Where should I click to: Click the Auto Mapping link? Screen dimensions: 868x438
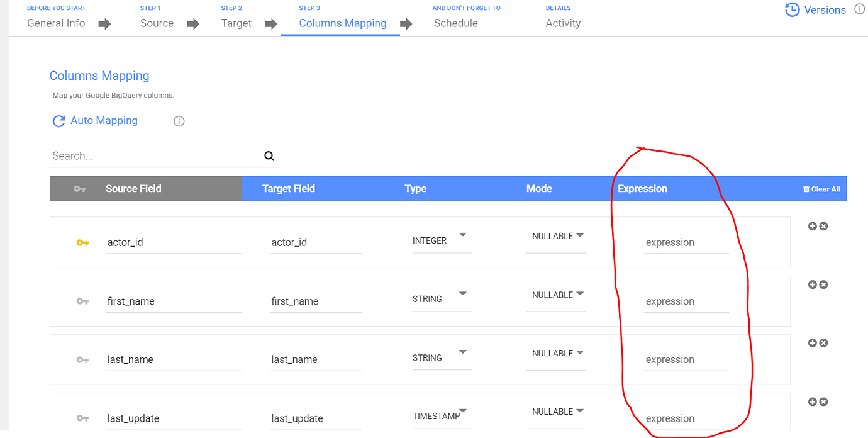(x=104, y=120)
